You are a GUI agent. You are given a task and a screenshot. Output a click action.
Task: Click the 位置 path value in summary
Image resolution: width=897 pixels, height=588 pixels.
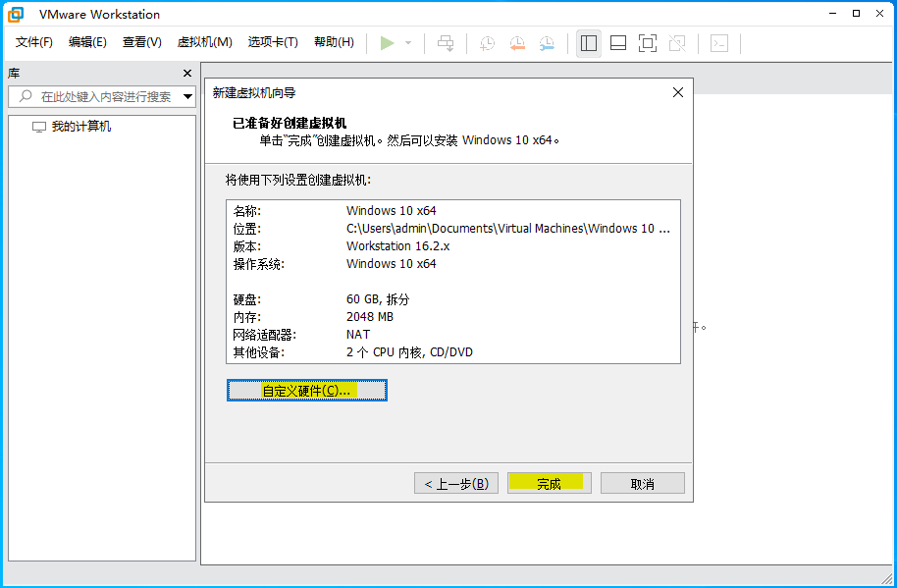(x=508, y=228)
